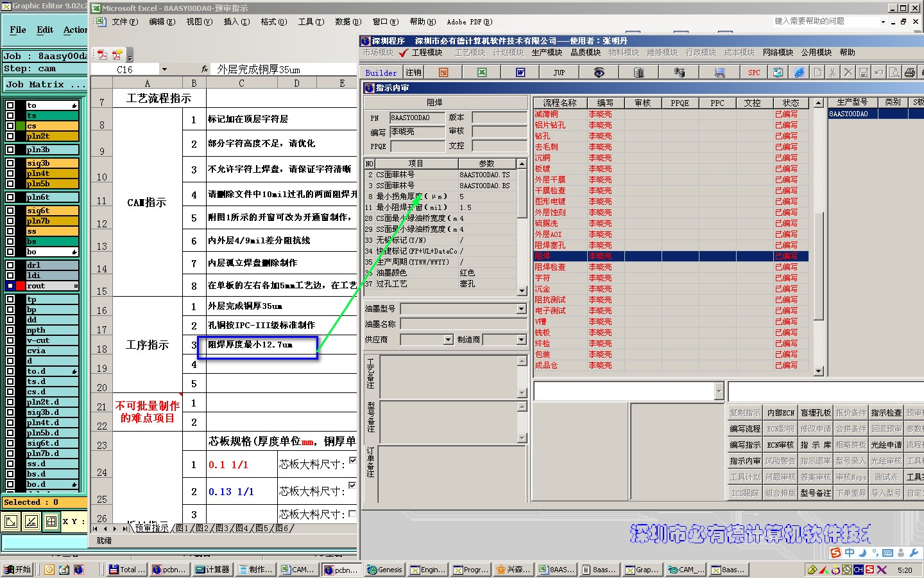Viewport: 924px width, 578px height.
Task: Toggle the checkbox for layer 'cs'
Action: pyautogui.click(x=10, y=126)
